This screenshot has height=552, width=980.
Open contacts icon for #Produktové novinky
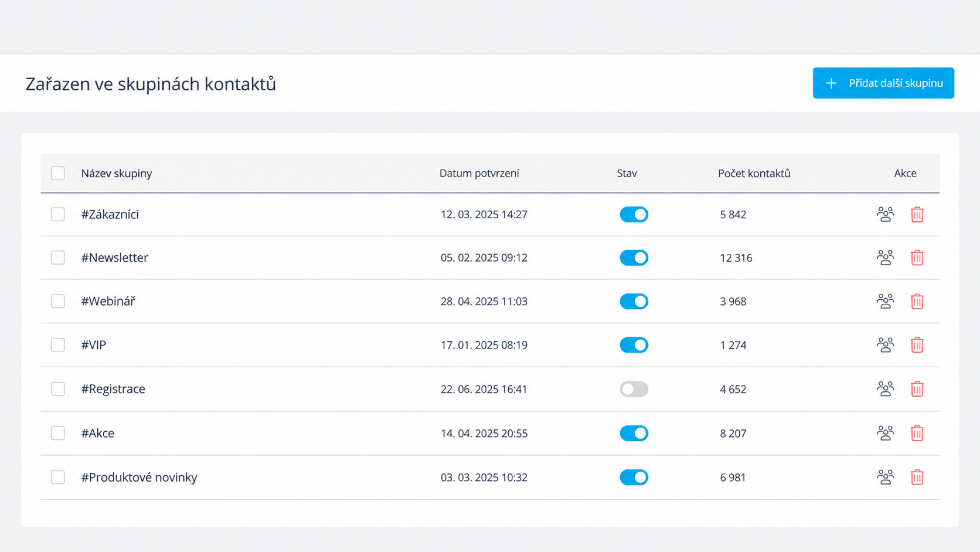885,477
